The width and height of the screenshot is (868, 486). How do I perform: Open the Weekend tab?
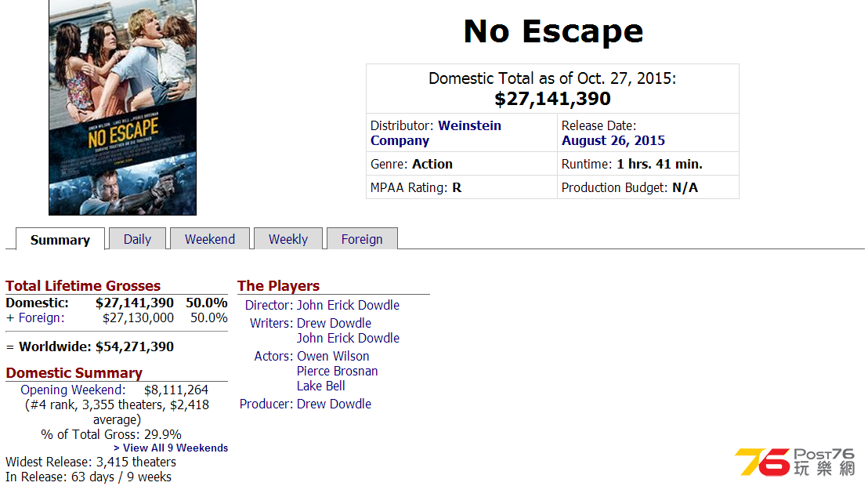tap(210, 239)
